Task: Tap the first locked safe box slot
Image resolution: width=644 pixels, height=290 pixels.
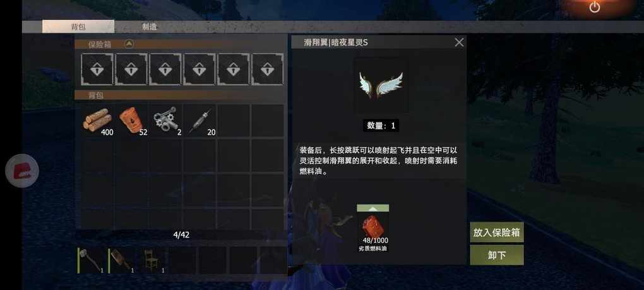Action: pos(97,69)
